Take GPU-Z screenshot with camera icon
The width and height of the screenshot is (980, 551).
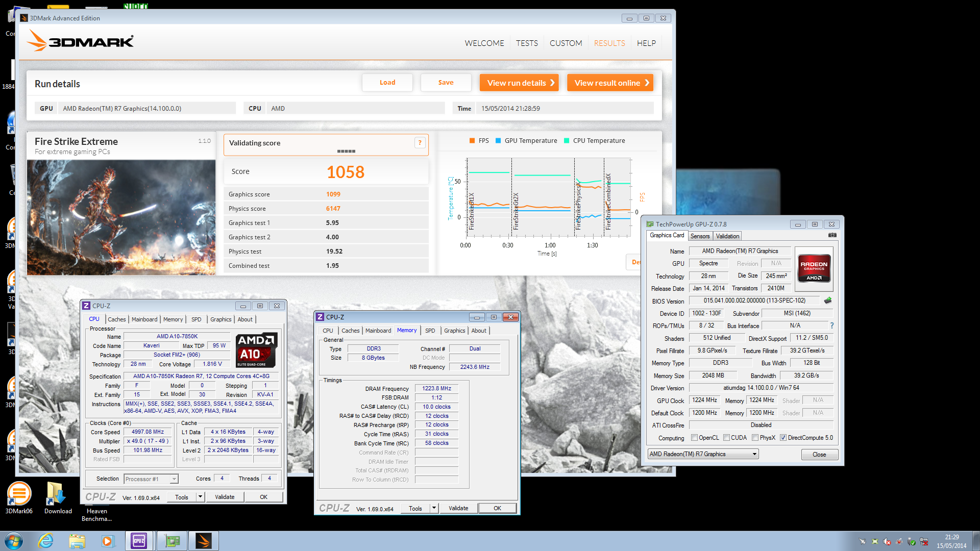(832, 235)
